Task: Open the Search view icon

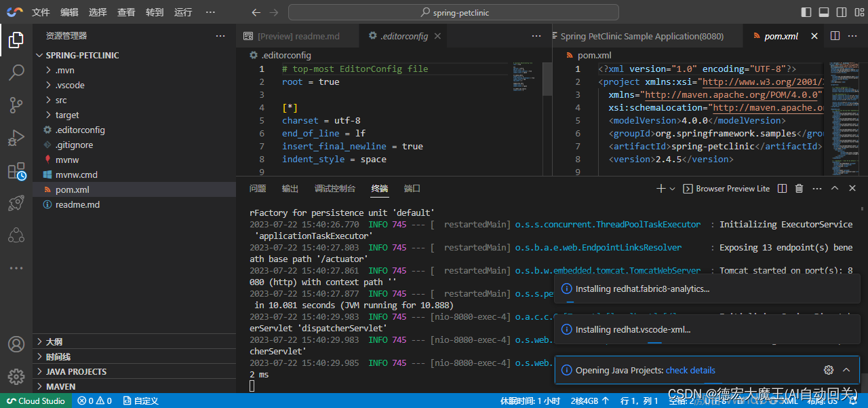Action: pos(16,73)
